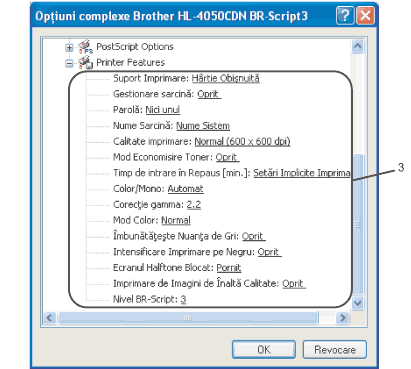Click the vertical scrollbar down arrow
Image resolution: width=411 pixels, height=369 pixels.
click(x=358, y=303)
